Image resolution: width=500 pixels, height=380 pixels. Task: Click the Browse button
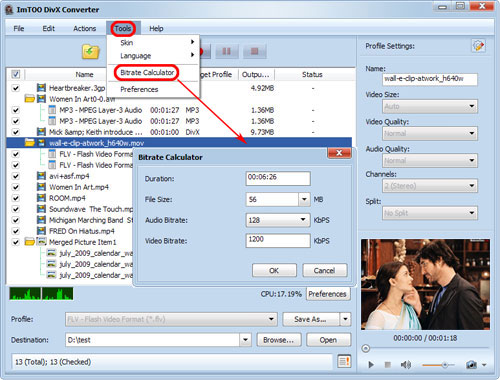(279, 340)
